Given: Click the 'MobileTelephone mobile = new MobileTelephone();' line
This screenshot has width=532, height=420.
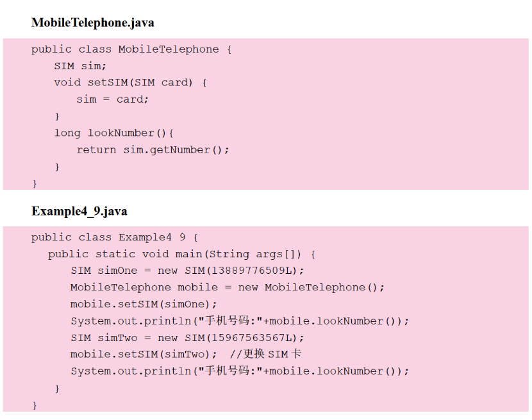Looking at the screenshot, I should (x=227, y=287).
